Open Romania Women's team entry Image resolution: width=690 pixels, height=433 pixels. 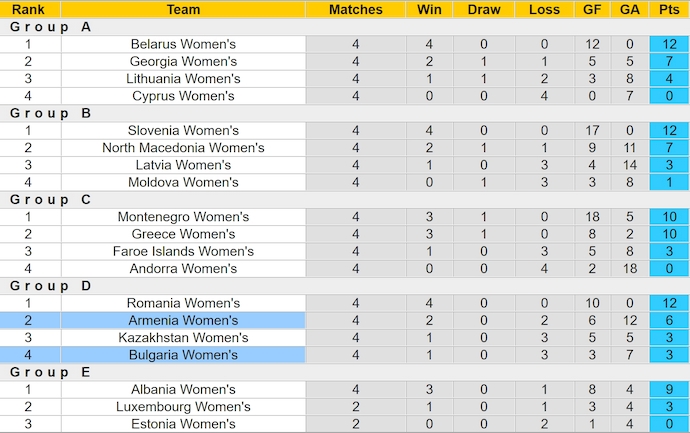click(183, 303)
